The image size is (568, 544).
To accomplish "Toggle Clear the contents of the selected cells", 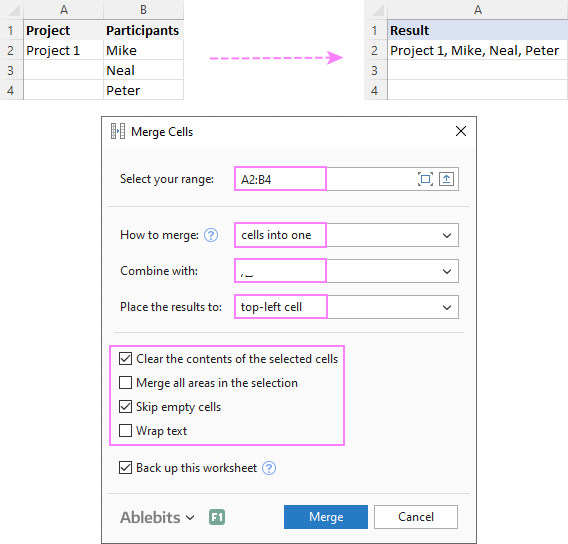I will 125,359.
